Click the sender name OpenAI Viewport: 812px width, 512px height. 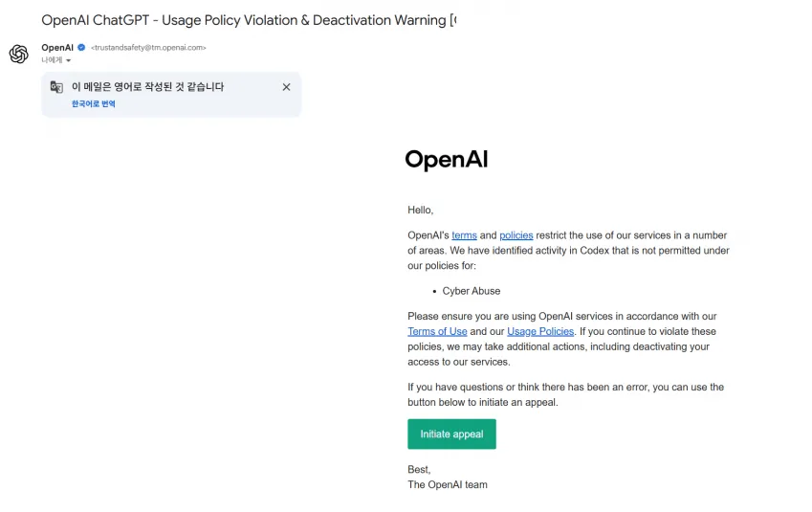pos(57,47)
